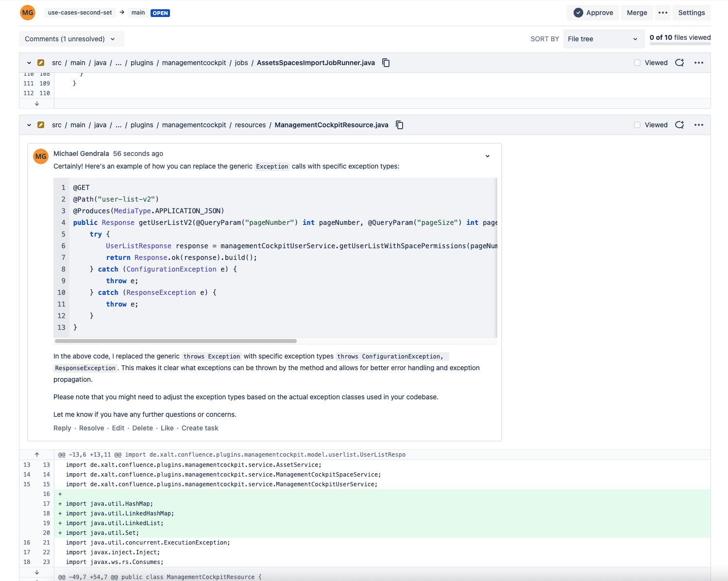This screenshot has width=728, height=581.
Task: Click the 56 seconds ago timestamp
Action: (x=138, y=154)
